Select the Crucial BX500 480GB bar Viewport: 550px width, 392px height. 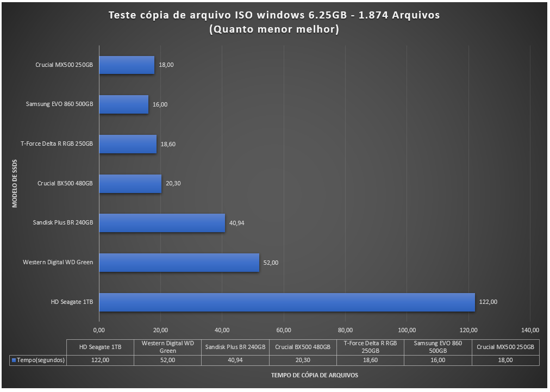[130, 184]
